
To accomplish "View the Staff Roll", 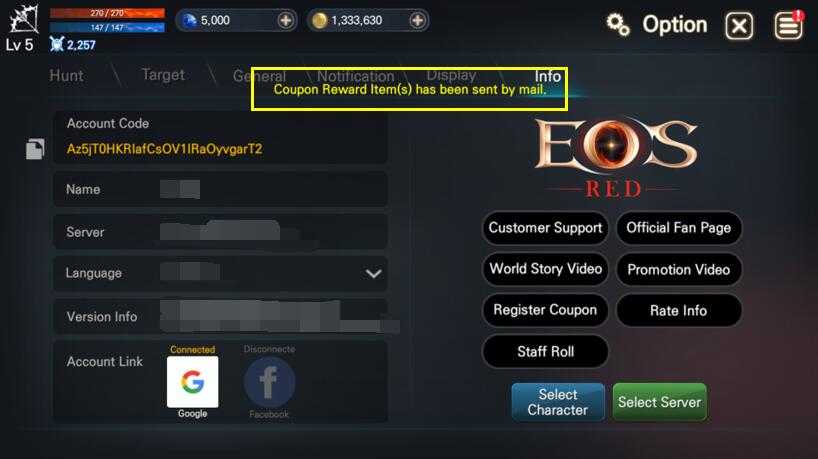I will [x=545, y=352].
